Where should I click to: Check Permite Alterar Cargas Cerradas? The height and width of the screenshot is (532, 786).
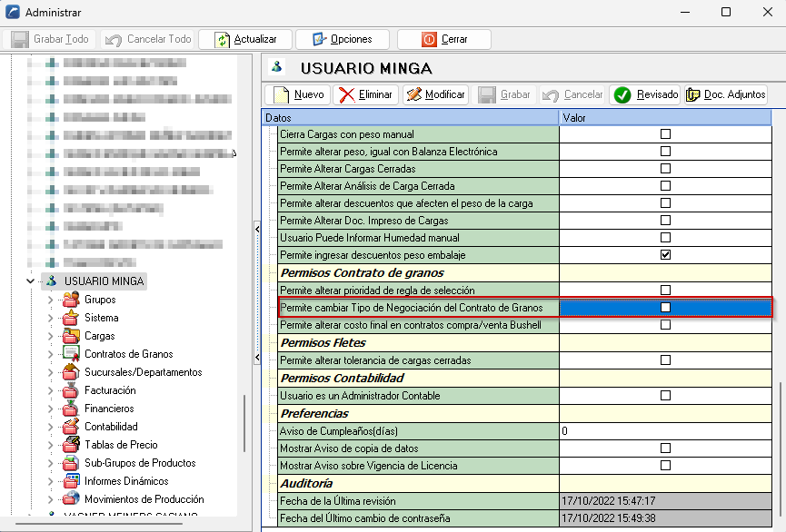click(x=665, y=169)
